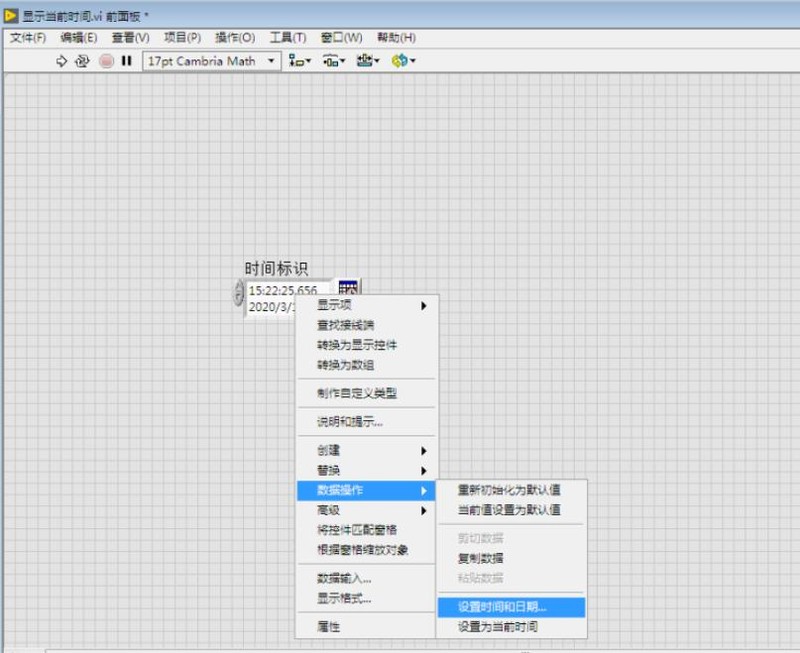This screenshot has height=653, width=800.
Task: Choose 复制数据 in submenu
Action: pos(511,559)
